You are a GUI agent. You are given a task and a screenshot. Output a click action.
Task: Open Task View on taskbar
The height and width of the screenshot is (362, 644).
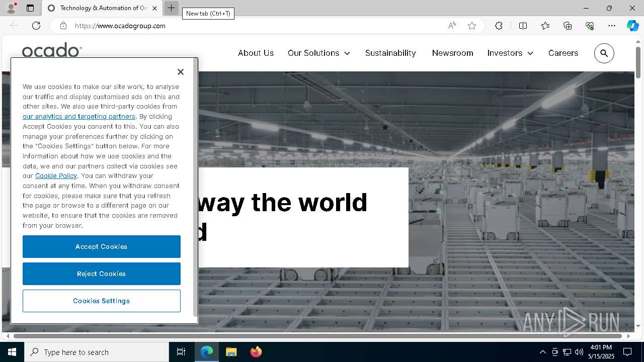(x=181, y=352)
